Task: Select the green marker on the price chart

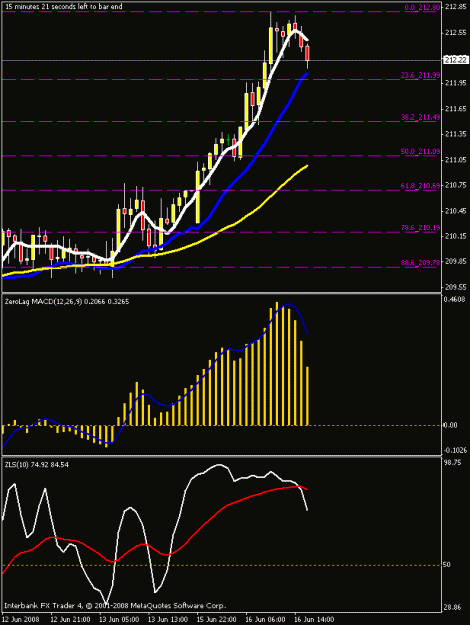Action: point(228,140)
